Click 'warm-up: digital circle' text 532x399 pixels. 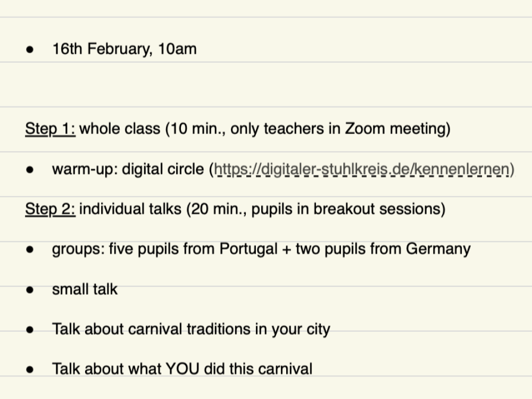[x=128, y=169]
